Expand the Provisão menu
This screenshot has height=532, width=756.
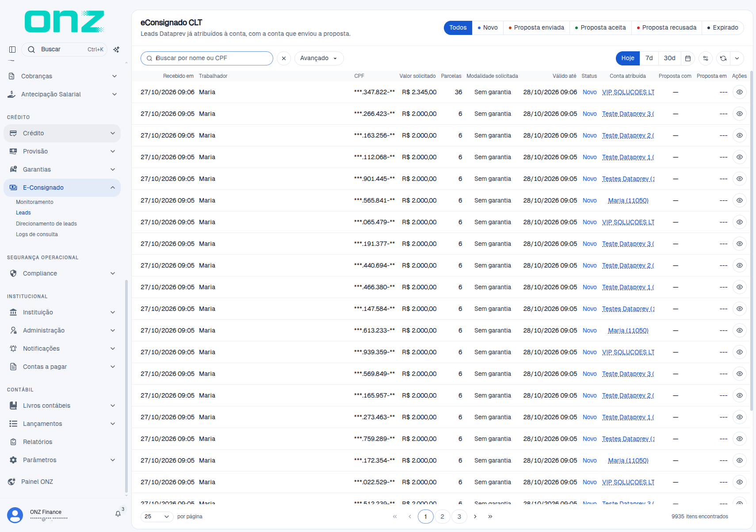[62, 151]
